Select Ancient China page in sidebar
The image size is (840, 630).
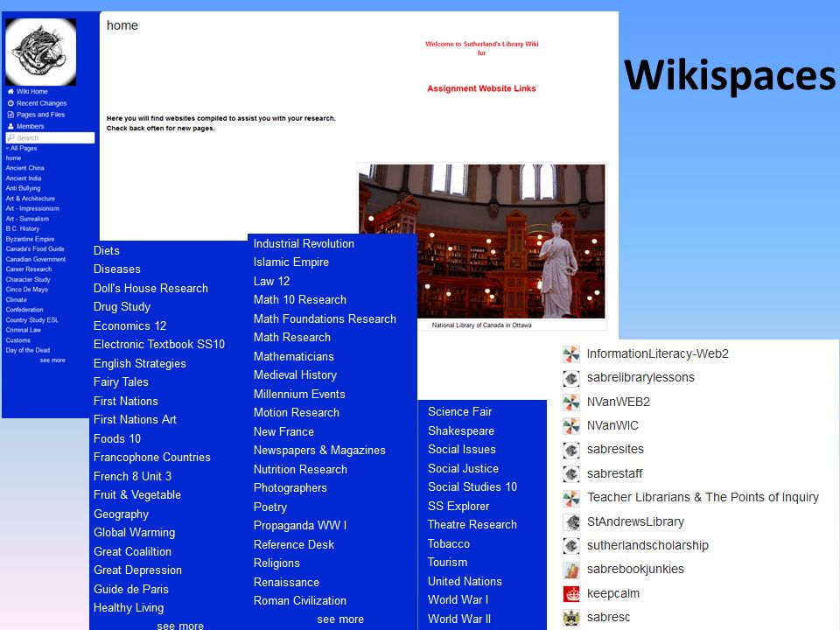[x=24, y=168]
